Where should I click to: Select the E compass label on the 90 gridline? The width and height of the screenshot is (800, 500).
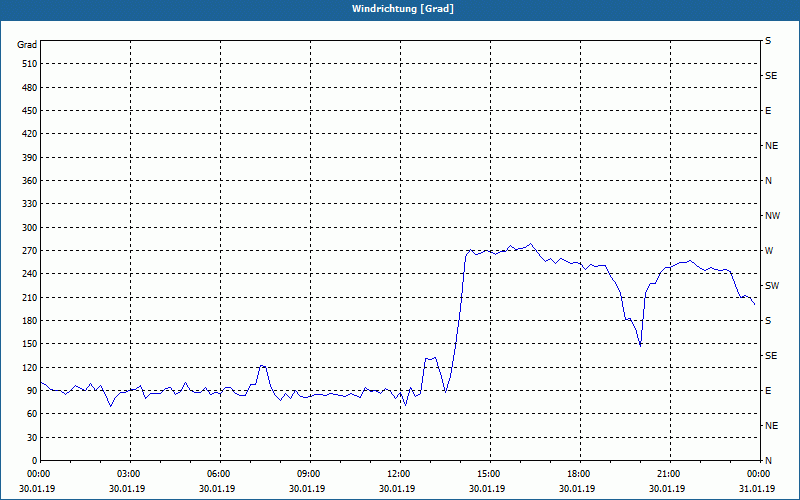click(768, 391)
